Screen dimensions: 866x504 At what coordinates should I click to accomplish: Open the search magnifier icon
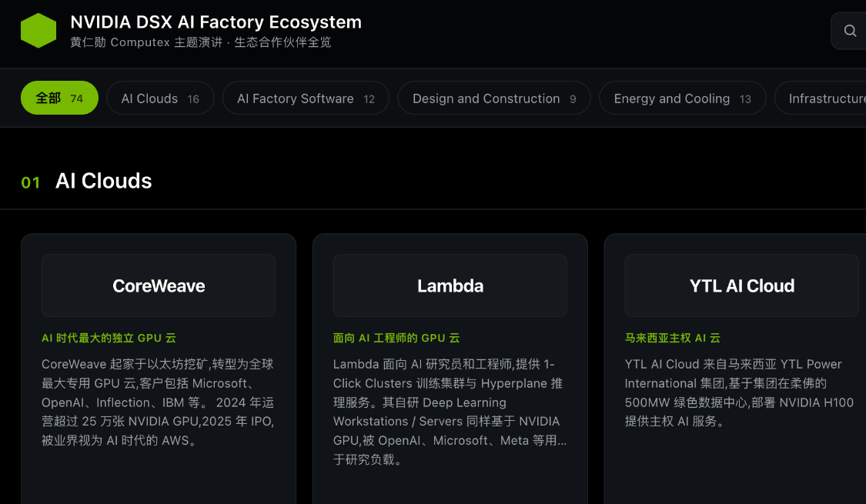click(850, 31)
